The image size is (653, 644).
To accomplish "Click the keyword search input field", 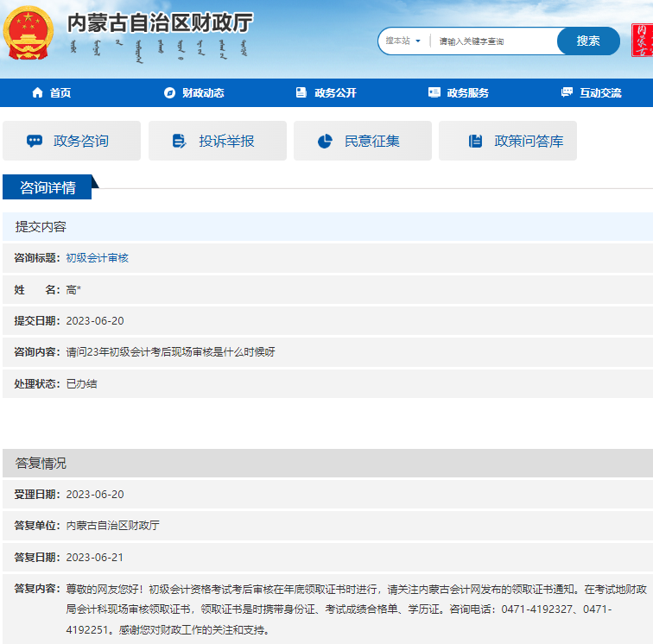I will click(494, 41).
